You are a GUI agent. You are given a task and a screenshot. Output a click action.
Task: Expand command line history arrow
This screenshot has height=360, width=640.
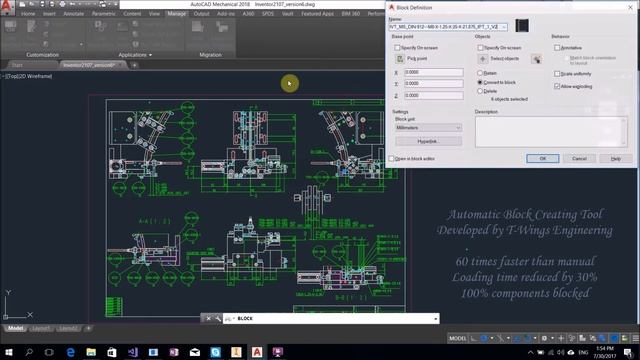tap(436, 318)
